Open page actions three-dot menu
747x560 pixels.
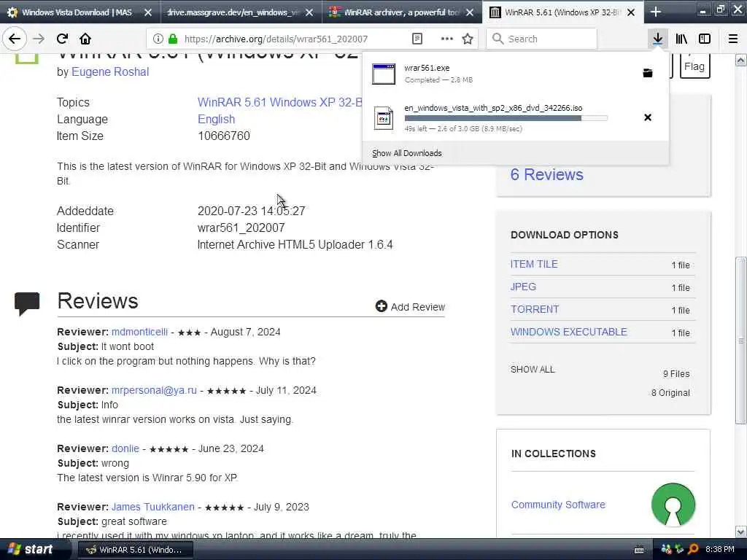446,39
